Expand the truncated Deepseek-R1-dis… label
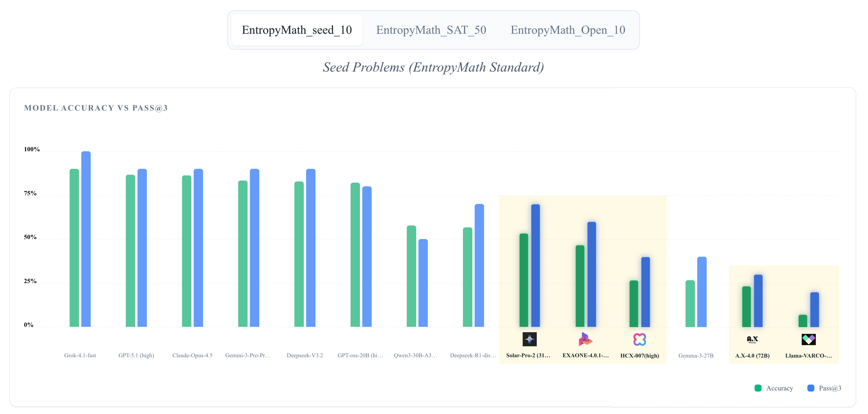This screenshot has height=414, width=868. (473, 355)
